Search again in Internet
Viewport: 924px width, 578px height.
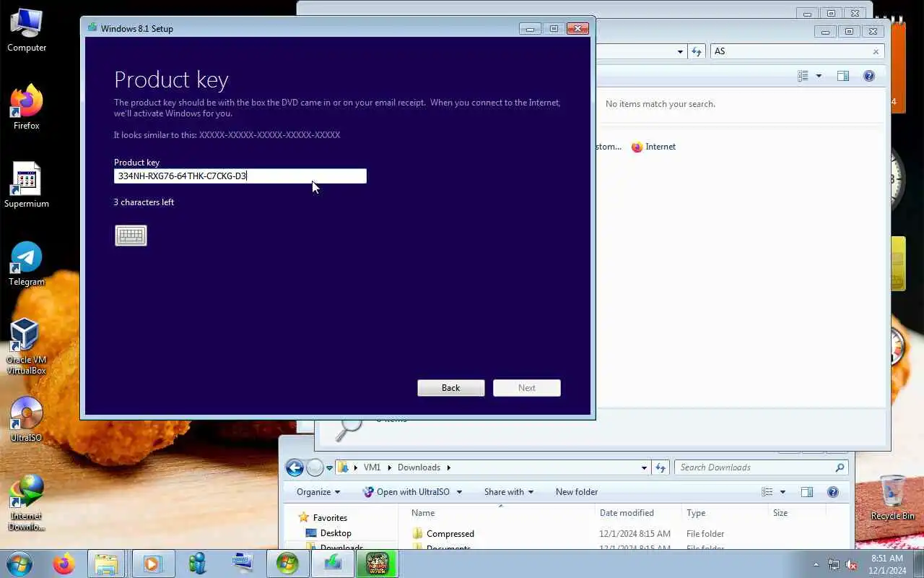coord(653,147)
